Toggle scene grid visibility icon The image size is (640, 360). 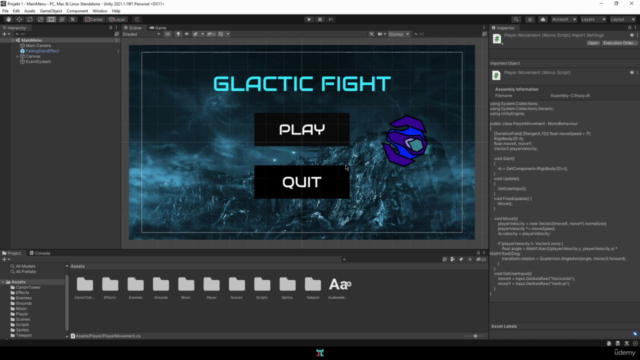coord(221,34)
